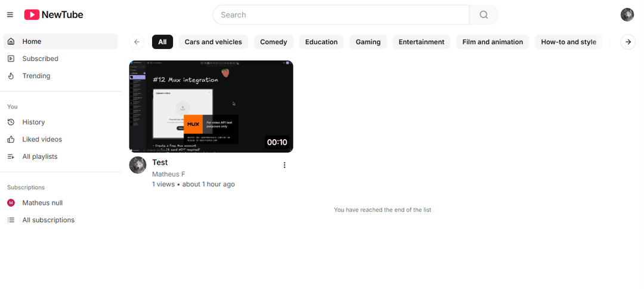Open All subscriptions link

point(60,220)
